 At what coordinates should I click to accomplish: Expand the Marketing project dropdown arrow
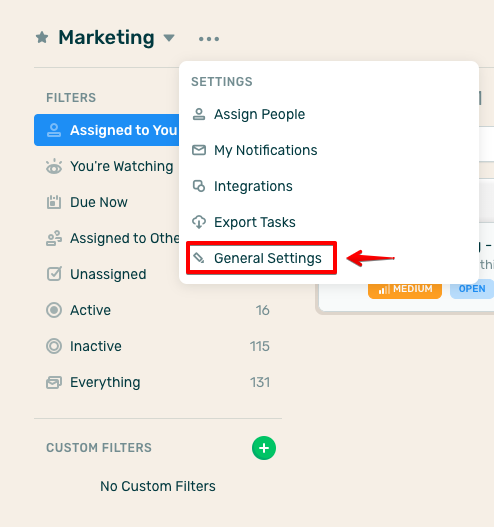(169, 38)
